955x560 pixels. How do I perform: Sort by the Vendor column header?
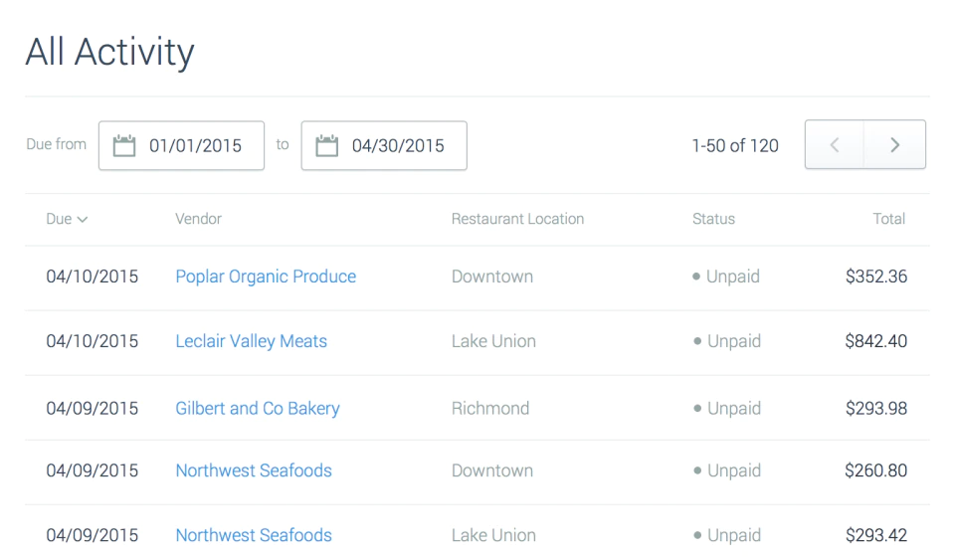(x=199, y=219)
